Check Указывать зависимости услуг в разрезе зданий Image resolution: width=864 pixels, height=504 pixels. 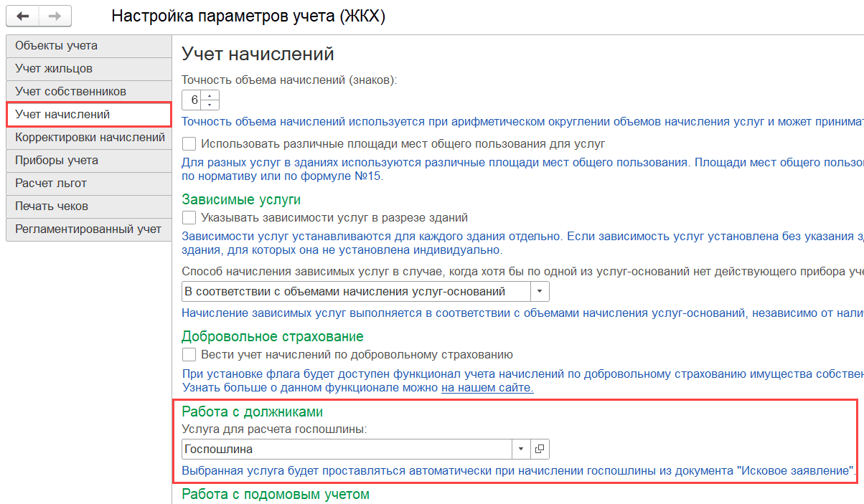pos(189,217)
